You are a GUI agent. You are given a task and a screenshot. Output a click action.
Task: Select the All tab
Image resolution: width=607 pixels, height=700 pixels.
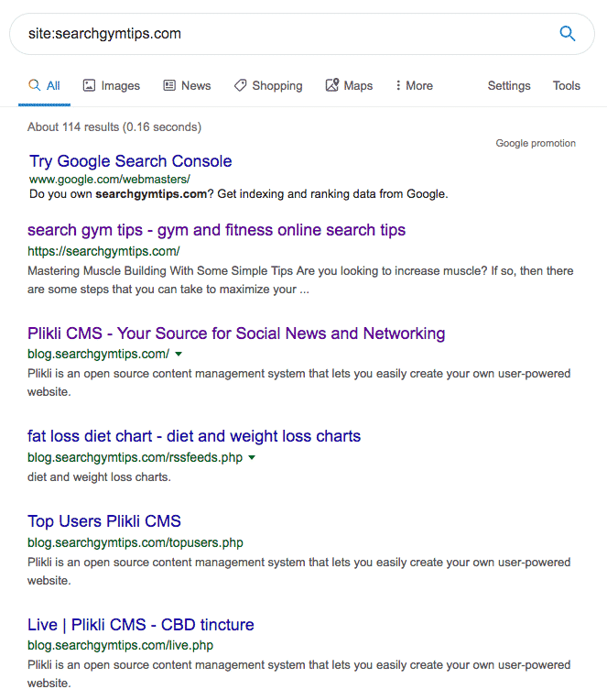(44, 85)
